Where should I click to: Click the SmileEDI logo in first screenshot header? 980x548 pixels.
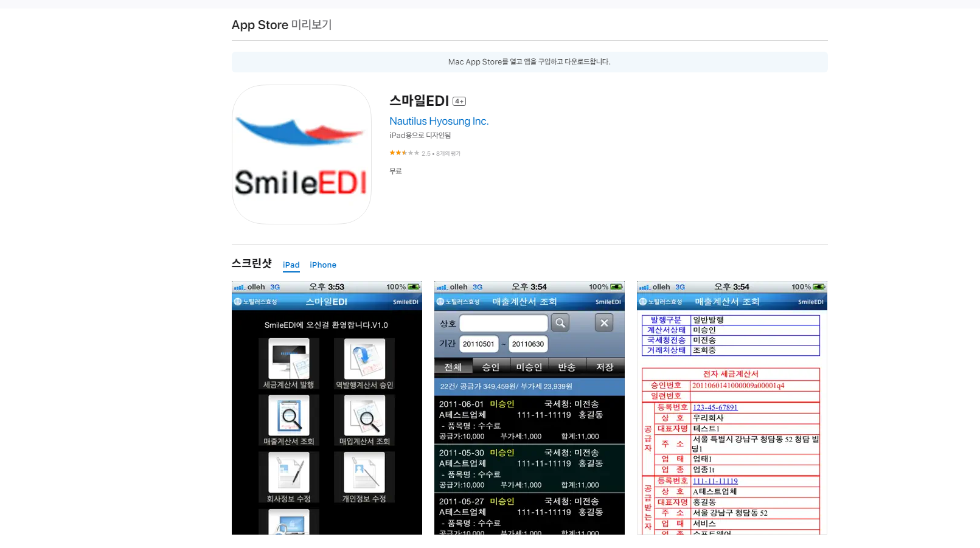pyautogui.click(x=406, y=302)
